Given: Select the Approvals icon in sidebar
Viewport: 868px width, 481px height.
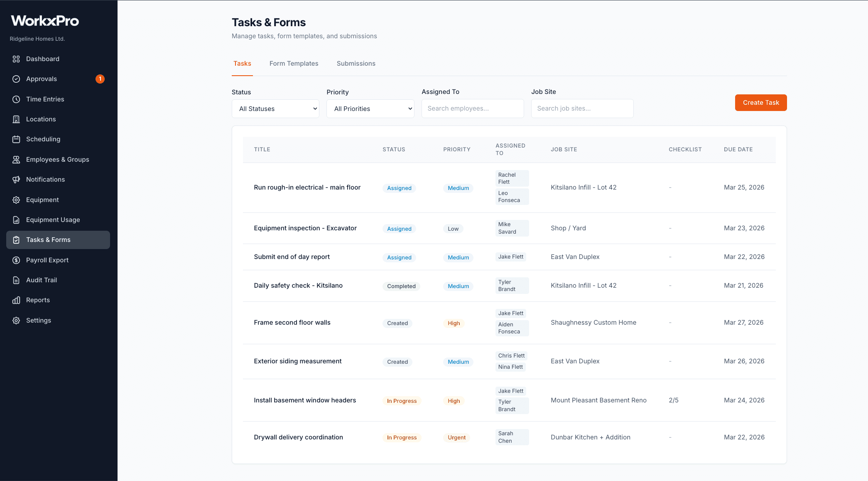Looking at the screenshot, I should 16,79.
